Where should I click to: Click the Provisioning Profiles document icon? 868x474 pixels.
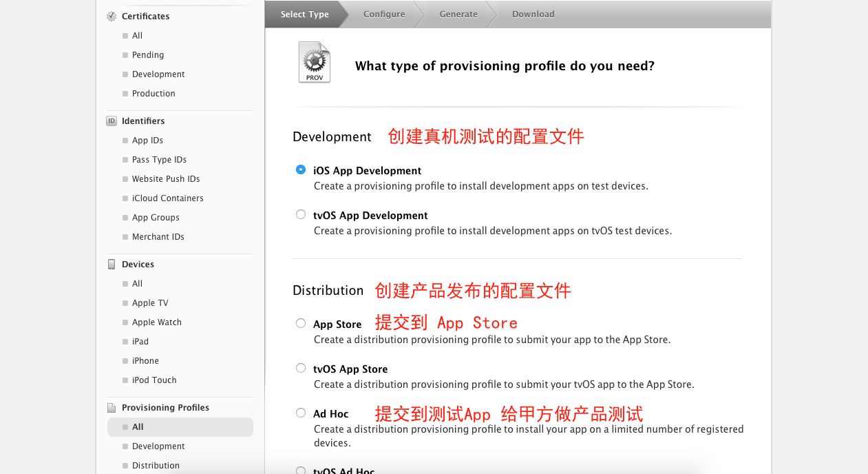[x=112, y=408]
